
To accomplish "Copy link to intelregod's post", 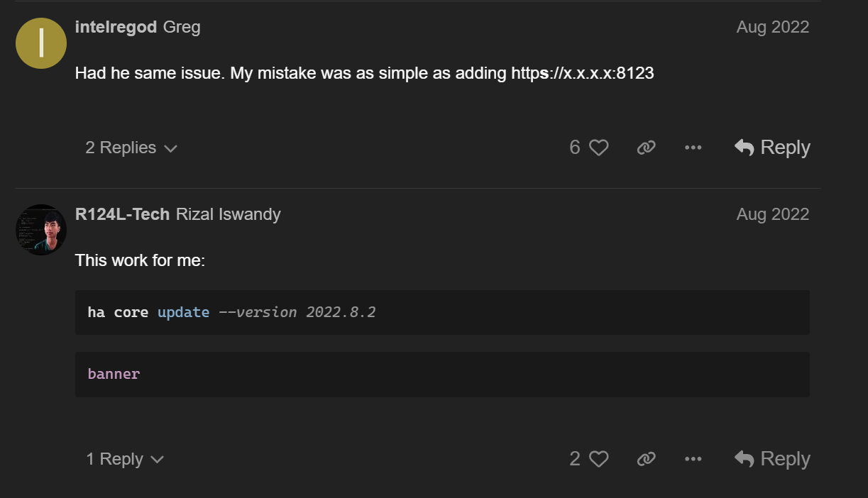I will [646, 148].
